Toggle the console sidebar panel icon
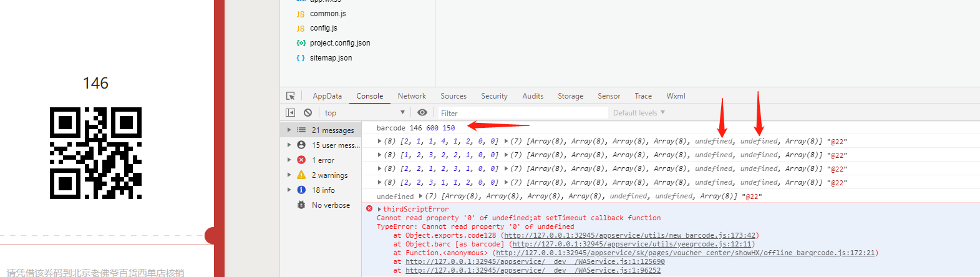This screenshot has width=980, height=277. coord(290,113)
